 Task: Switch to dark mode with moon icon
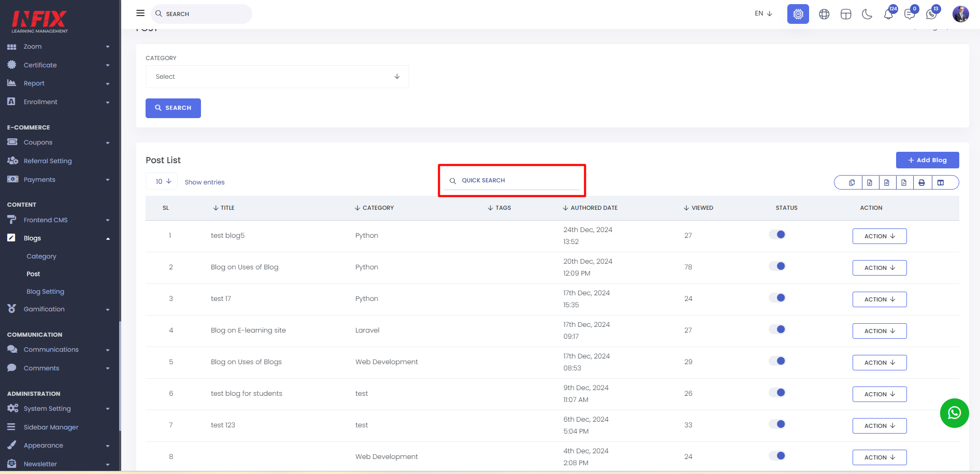coord(867,14)
